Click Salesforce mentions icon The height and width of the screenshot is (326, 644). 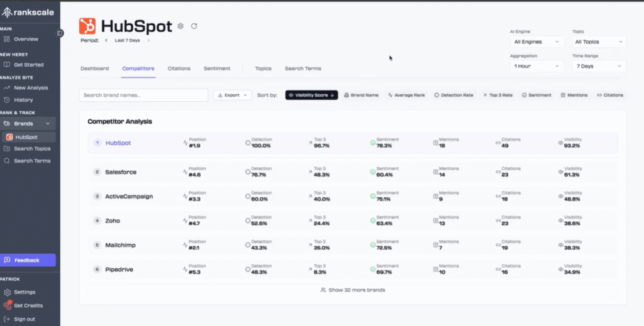pyautogui.click(x=435, y=172)
